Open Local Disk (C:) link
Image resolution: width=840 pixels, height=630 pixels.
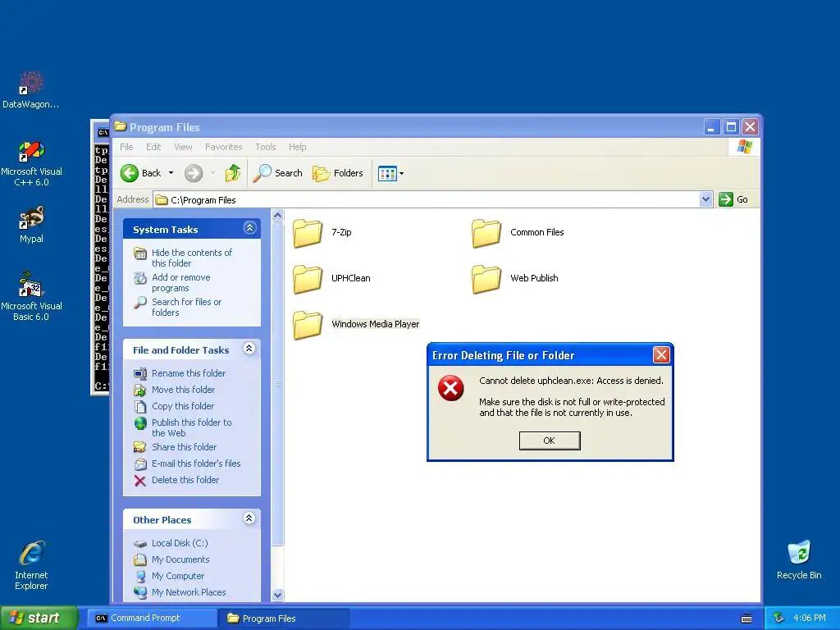pyautogui.click(x=180, y=543)
